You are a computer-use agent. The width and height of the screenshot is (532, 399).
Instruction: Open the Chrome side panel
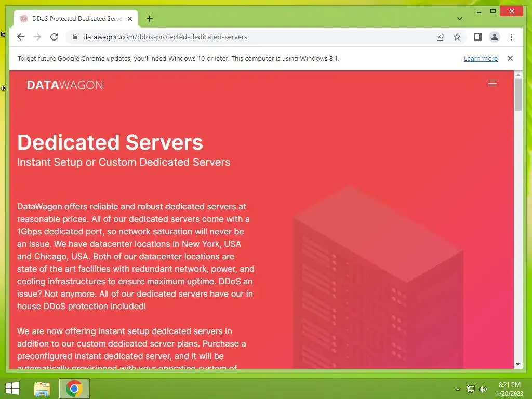pyautogui.click(x=478, y=37)
